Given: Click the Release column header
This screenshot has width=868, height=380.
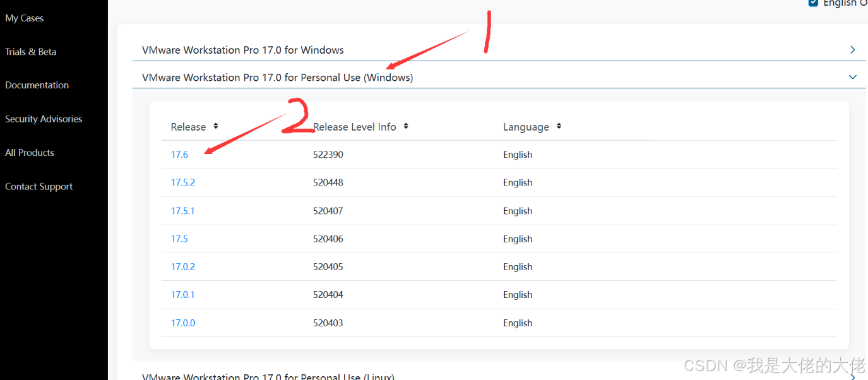Looking at the screenshot, I should [x=188, y=127].
